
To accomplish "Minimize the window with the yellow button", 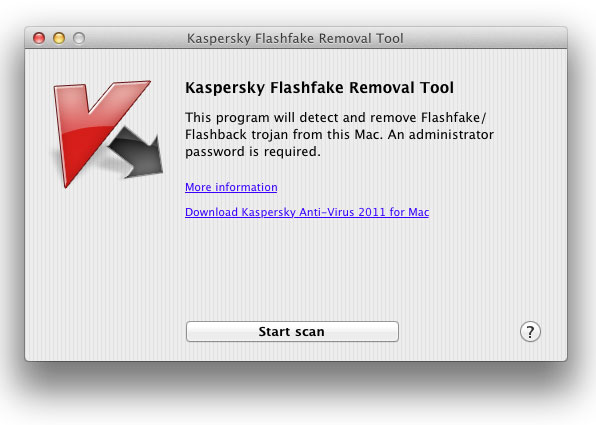I will [59, 38].
